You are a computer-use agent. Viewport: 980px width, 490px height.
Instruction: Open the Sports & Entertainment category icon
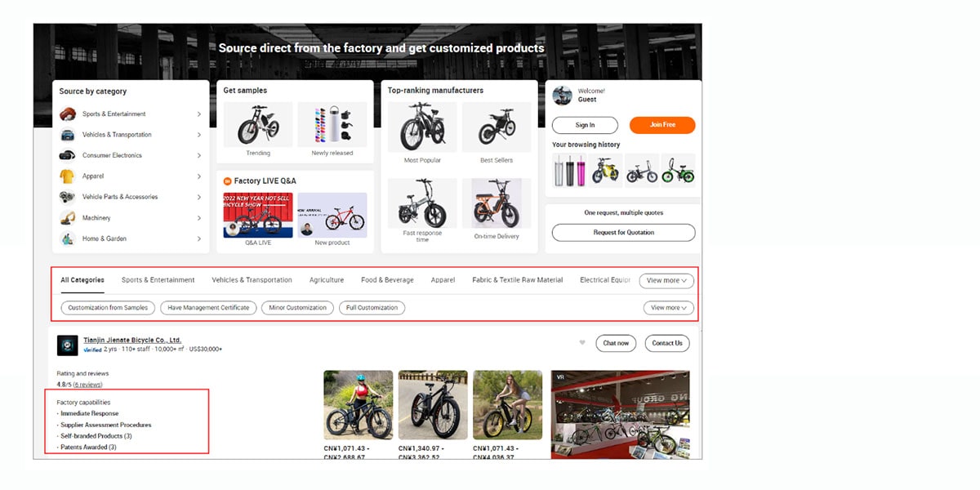click(68, 114)
